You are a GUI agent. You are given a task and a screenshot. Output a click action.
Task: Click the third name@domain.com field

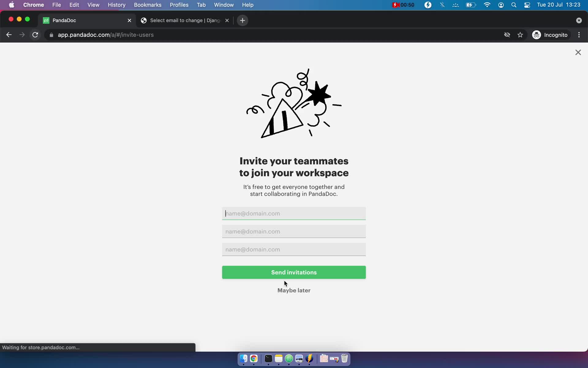294,249
